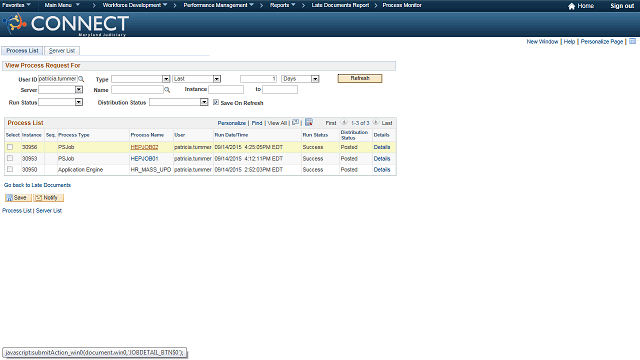Open the Help link
The height and width of the screenshot is (360, 640).
569,42
